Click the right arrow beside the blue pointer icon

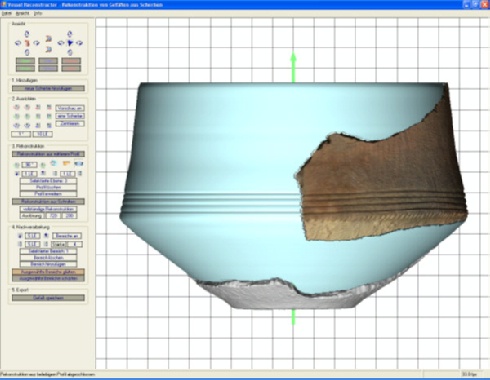[79, 43]
